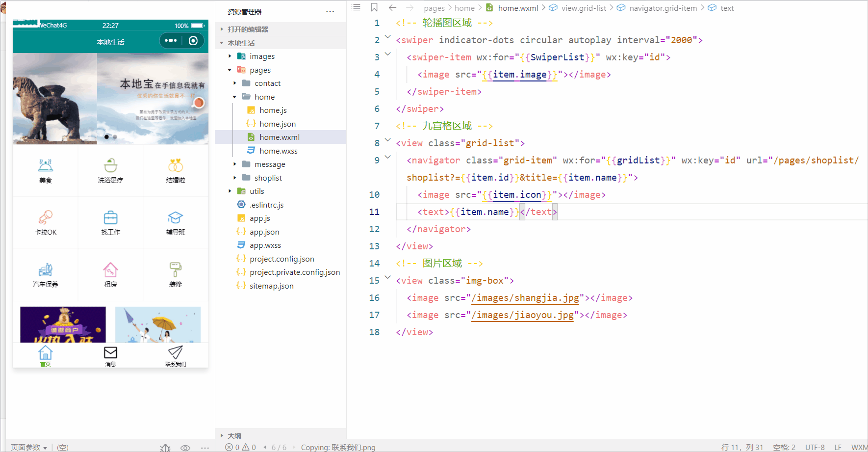Viewport: 868px width, 452px height.
Task: Click the error count icon in status bar
Action: point(229,447)
